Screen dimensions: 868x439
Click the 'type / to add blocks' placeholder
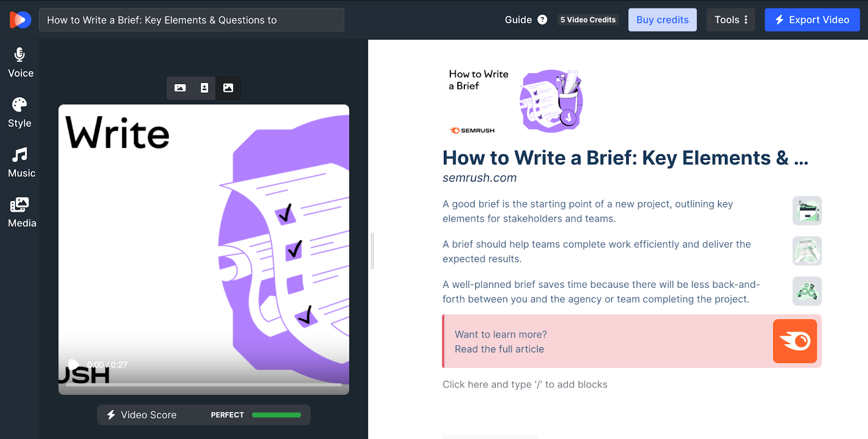click(x=525, y=384)
